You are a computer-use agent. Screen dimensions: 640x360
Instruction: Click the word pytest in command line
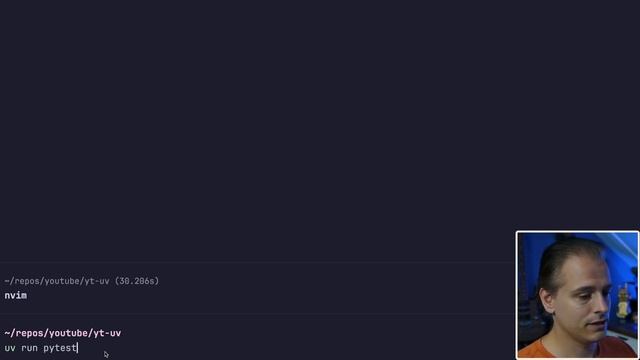[60, 348]
